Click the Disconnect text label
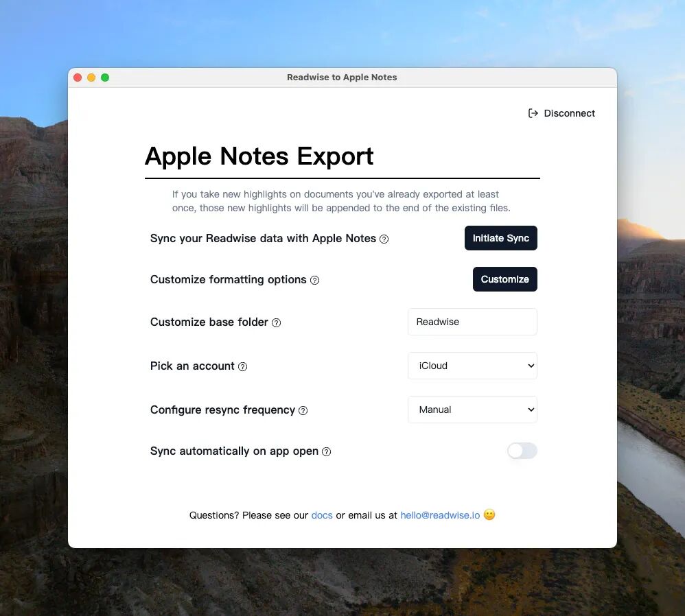685x616 pixels. [x=569, y=113]
